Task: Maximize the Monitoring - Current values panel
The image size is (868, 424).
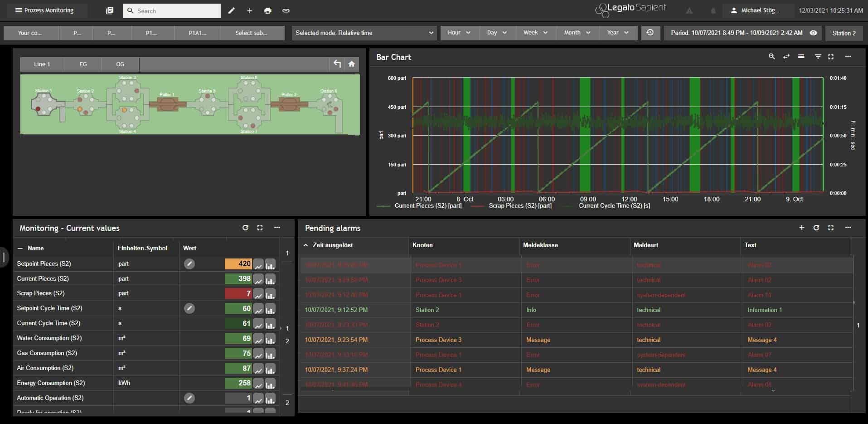Action: [260, 228]
